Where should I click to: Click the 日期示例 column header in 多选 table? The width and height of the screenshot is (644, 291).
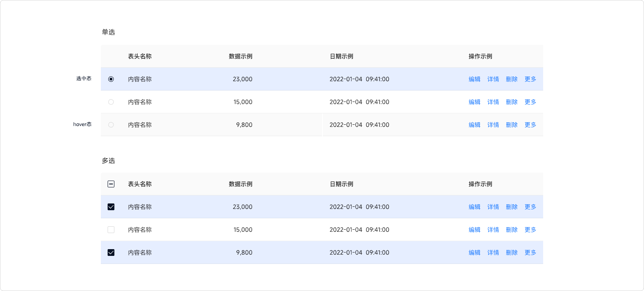click(x=341, y=184)
